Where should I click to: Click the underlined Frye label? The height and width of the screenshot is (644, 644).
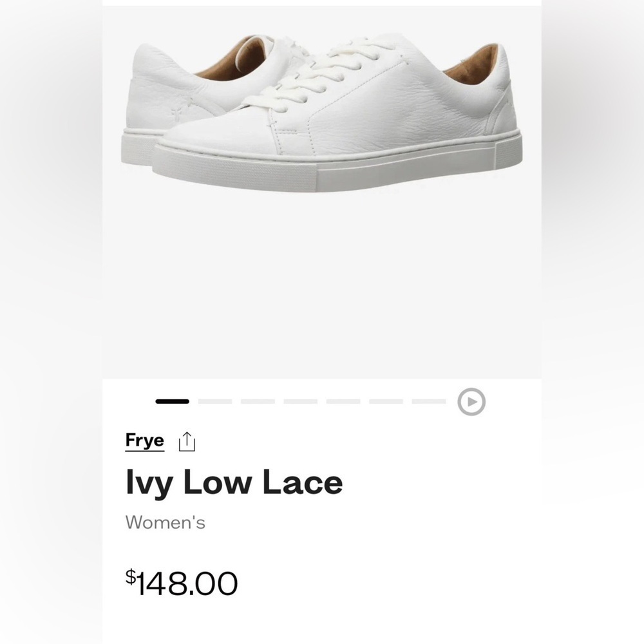[143, 441]
